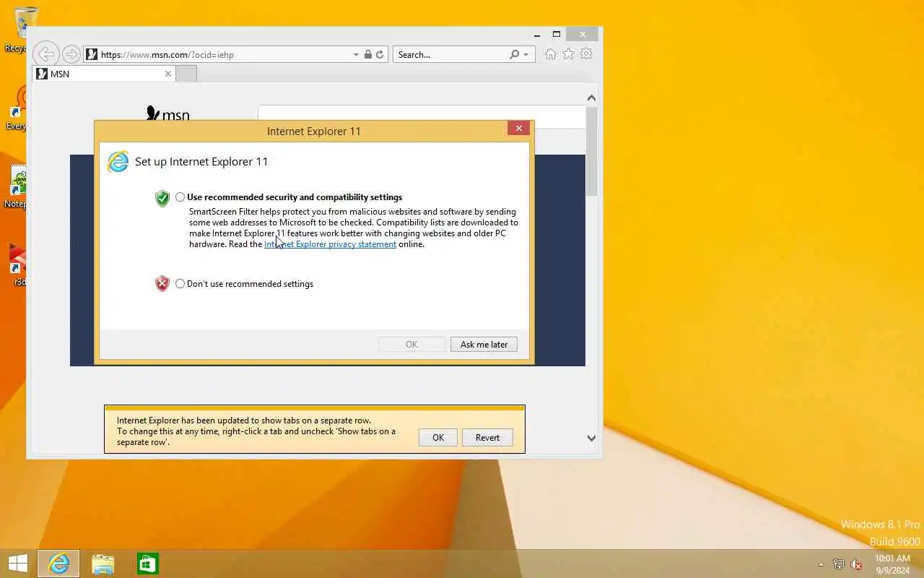Open the address bar autocomplete dropdown
This screenshot has height=578, width=924.
coord(356,54)
